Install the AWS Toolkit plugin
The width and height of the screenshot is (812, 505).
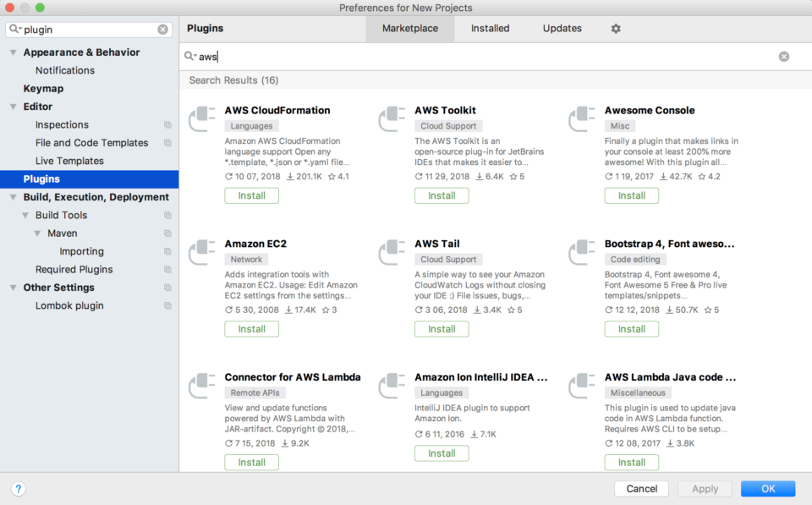442,195
